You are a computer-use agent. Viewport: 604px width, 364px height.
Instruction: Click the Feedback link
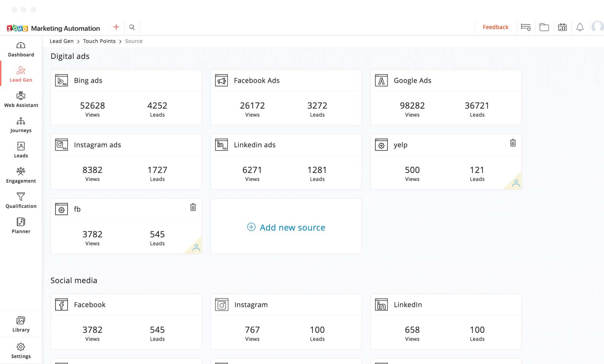pos(495,27)
